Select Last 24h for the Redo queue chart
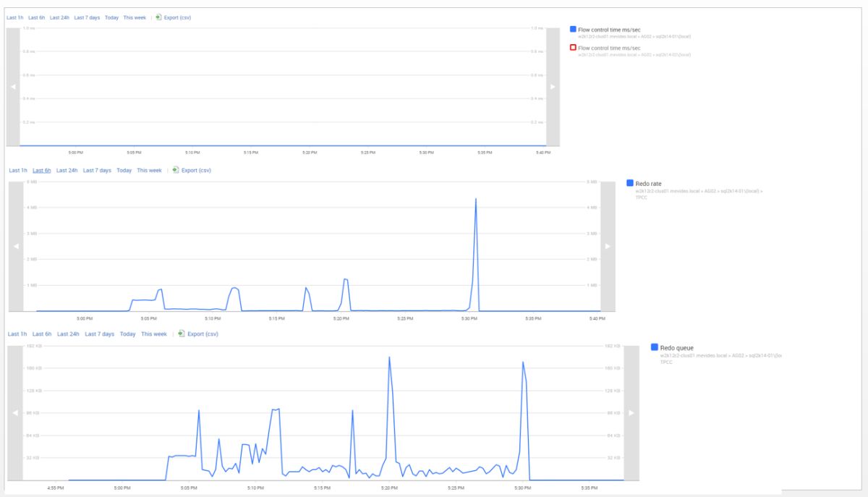The height and width of the screenshot is (497, 868). 69,334
